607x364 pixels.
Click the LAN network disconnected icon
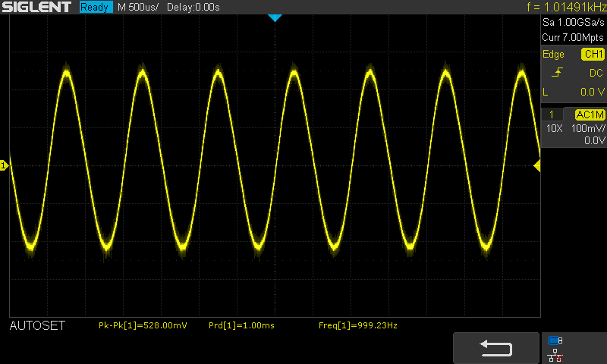pyautogui.click(x=555, y=356)
